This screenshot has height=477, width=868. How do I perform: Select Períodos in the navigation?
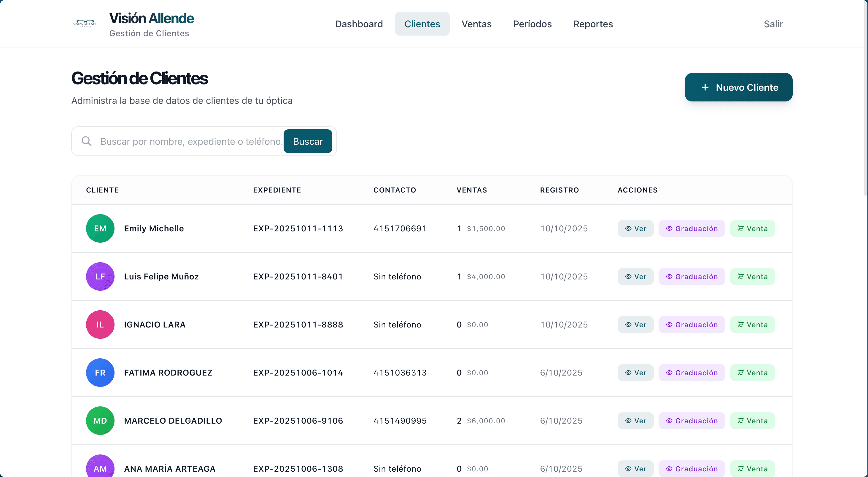pyautogui.click(x=532, y=24)
